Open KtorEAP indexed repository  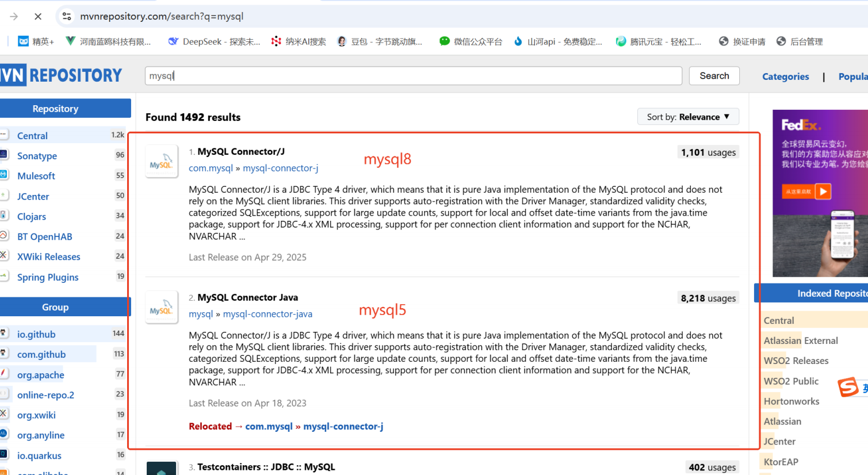[781, 462]
